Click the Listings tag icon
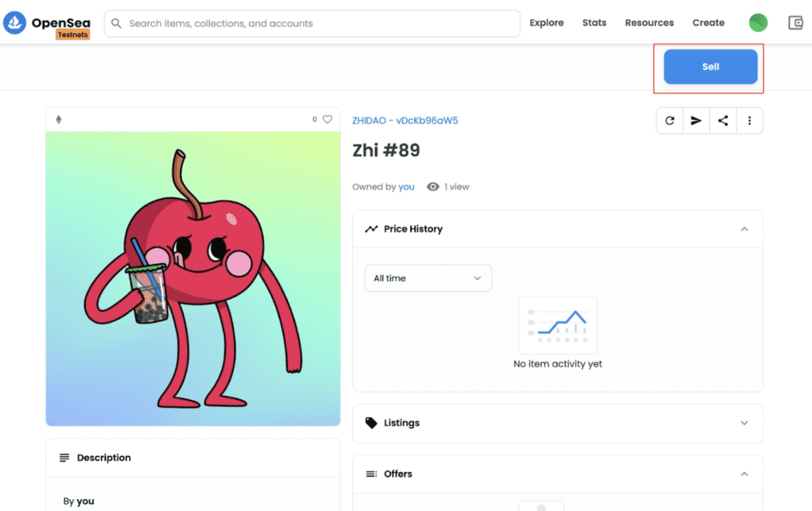 click(x=371, y=423)
